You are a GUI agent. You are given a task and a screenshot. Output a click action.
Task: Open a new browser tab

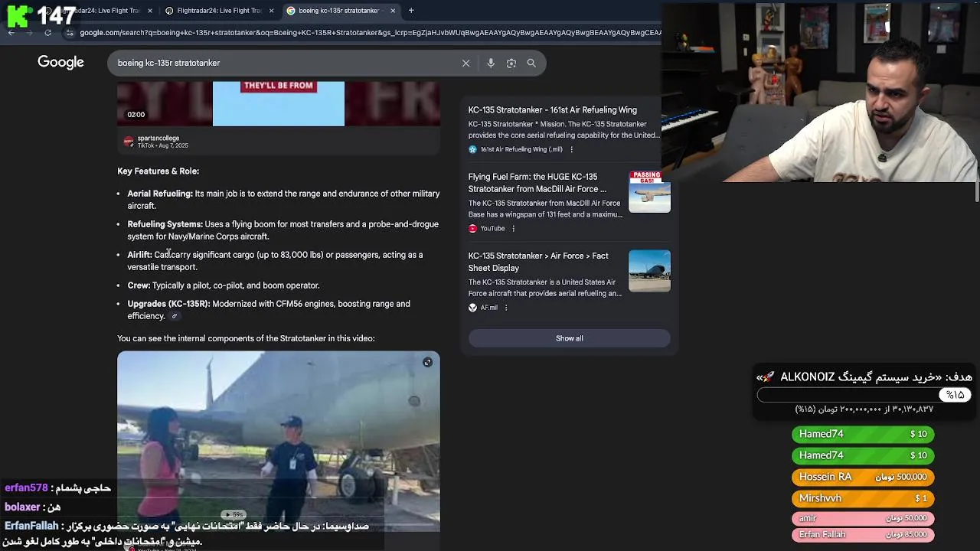(411, 11)
